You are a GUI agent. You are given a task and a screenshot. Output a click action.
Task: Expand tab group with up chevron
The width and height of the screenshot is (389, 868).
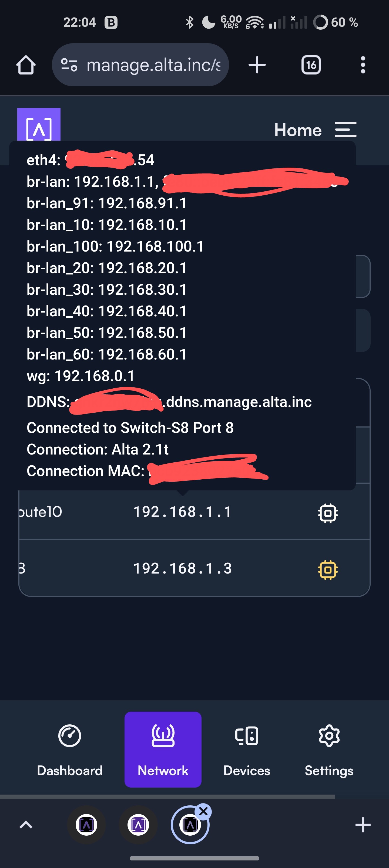click(26, 825)
